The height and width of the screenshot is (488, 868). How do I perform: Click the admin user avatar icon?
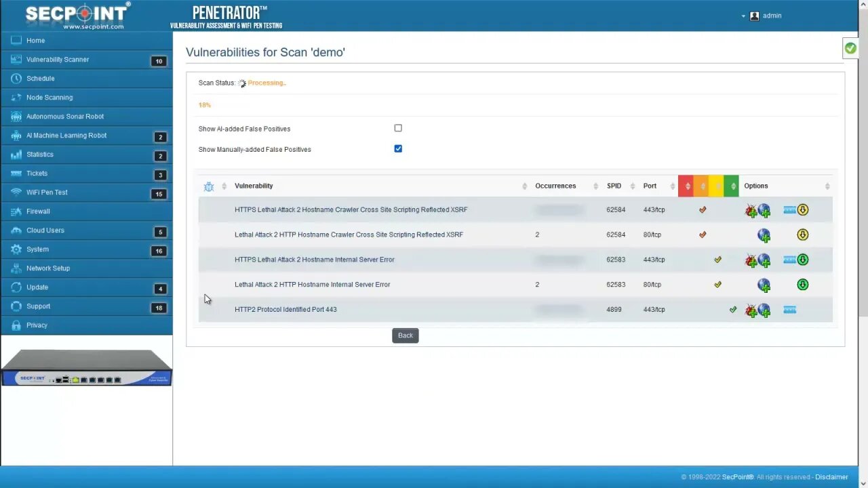click(754, 16)
